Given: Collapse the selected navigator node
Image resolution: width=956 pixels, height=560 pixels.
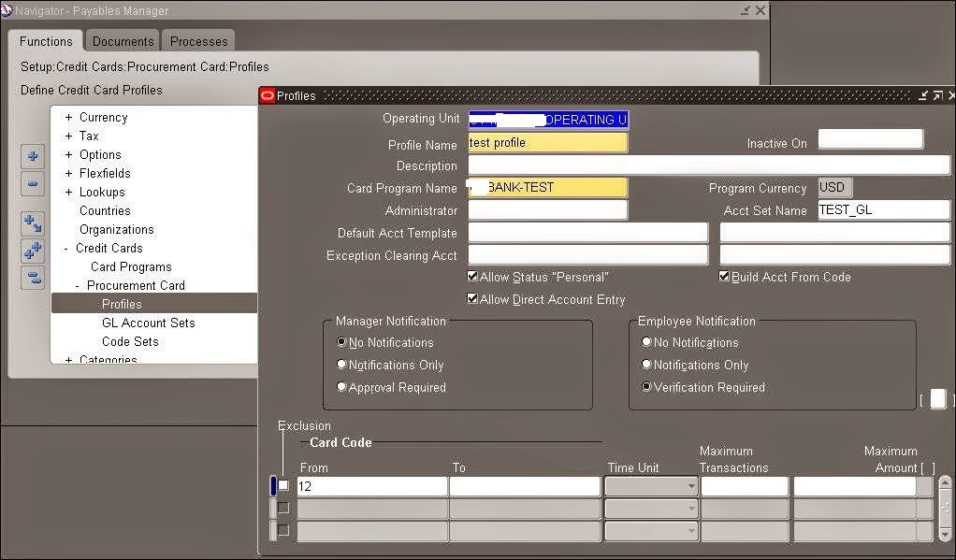Looking at the screenshot, I should coord(33,183).
